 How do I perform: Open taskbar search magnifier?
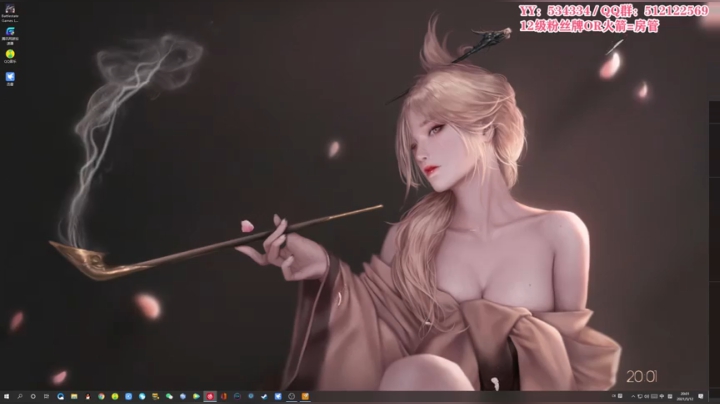[x=20, y=396]
